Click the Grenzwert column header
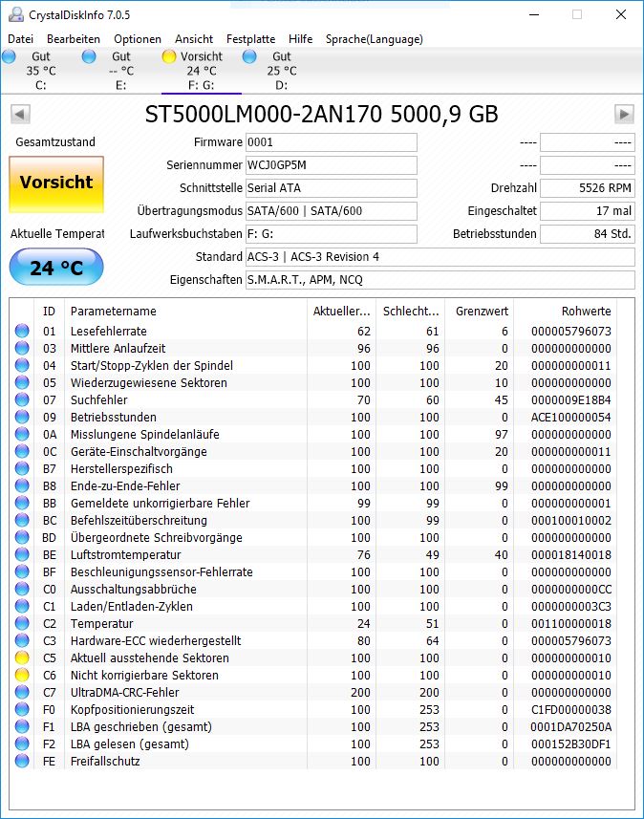Image resolution: width=644 pixels, height=819 pixels. 480,312
